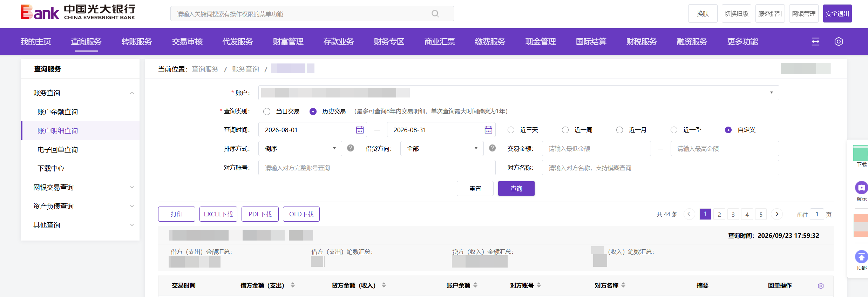The width and height of the screenshot is (868, 297).
Task: Click the EXCEL下载 button
Action: click(218, 214)
